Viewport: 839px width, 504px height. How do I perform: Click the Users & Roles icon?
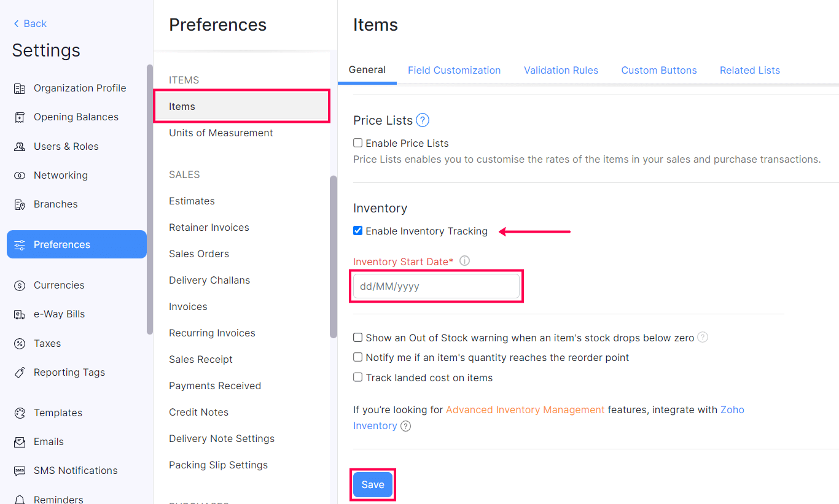20,147
